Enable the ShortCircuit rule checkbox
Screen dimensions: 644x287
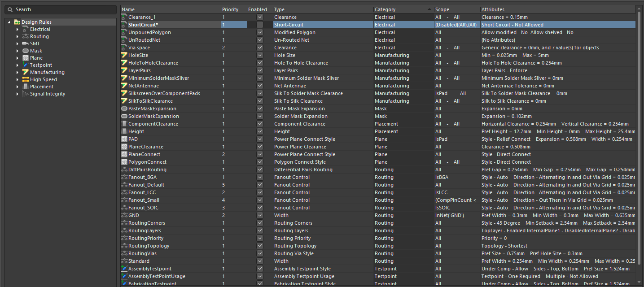(260, 25)
